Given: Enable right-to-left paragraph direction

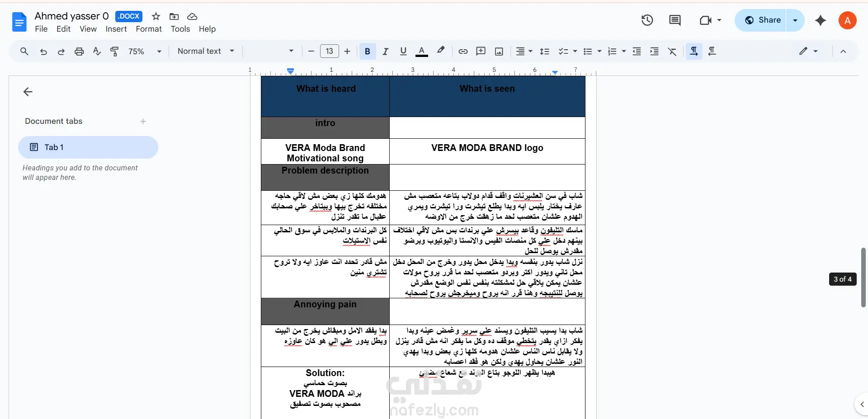Looking at the screenshot, I should [712, 52].
